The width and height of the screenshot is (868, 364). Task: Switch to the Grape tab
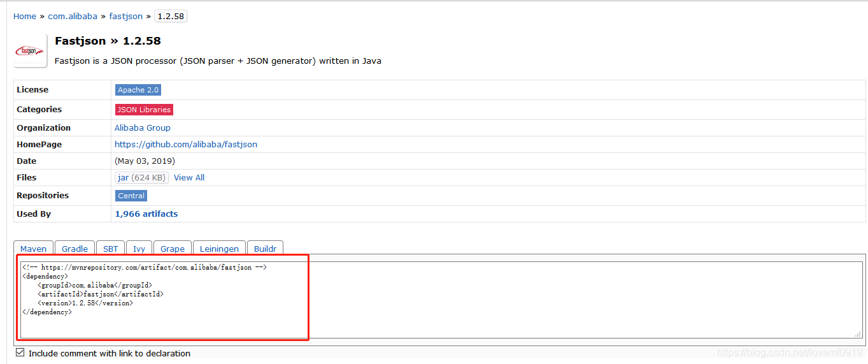(x=173, y=248)
